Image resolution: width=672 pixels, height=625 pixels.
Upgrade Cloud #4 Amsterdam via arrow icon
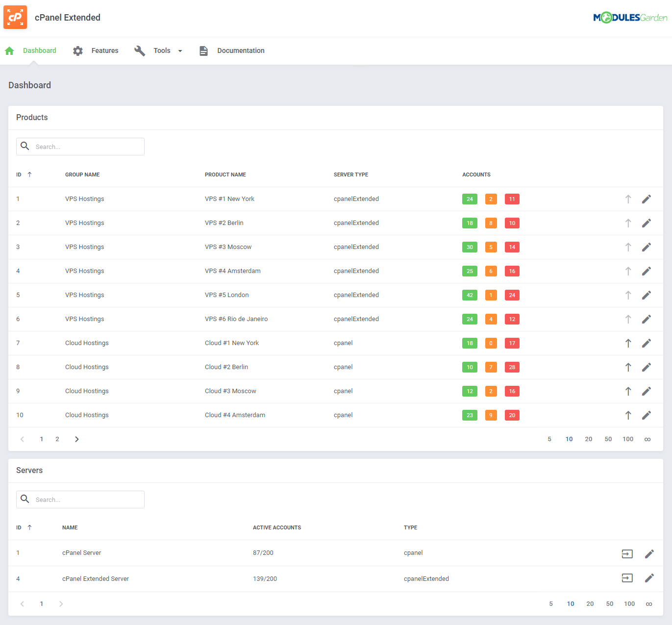click(628, 415)
